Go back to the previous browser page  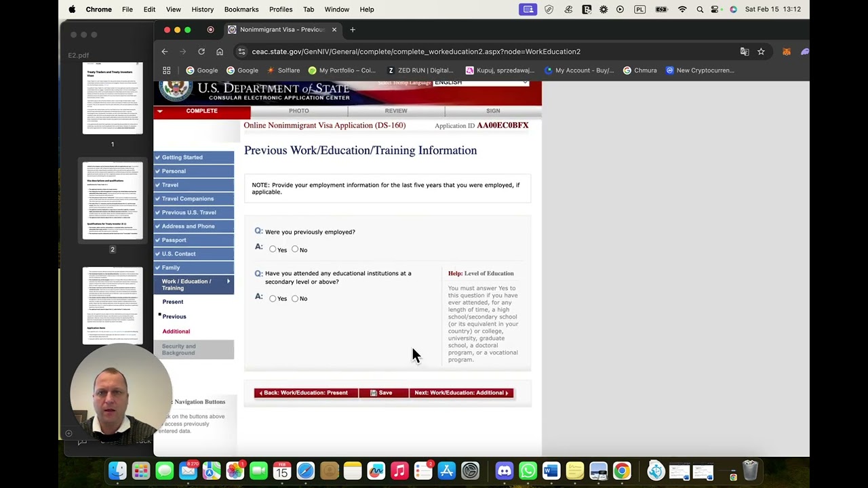pos(165,52)
